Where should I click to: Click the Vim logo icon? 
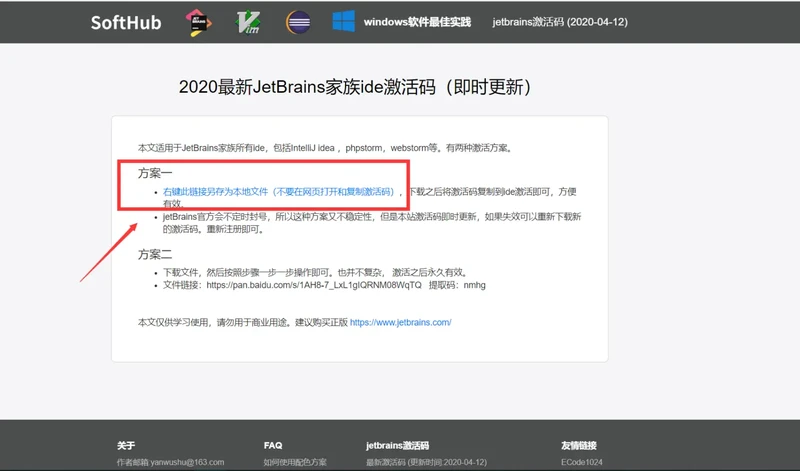coord(247,22)
